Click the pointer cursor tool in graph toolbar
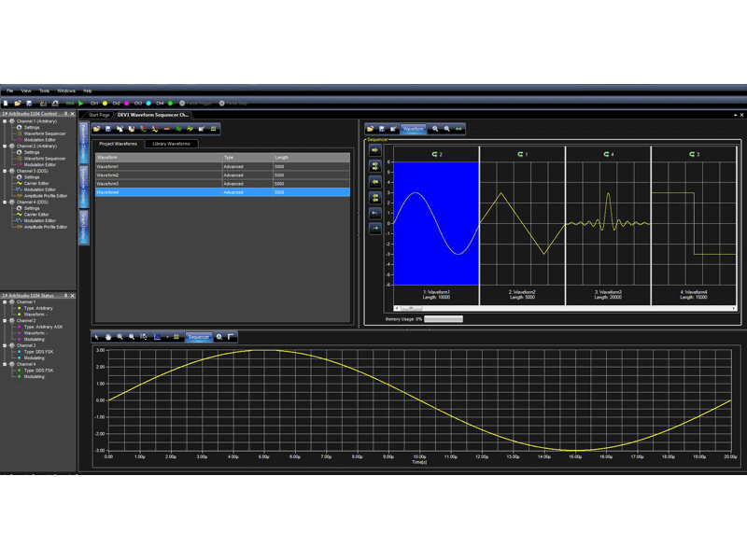The image size is (747, 560). (x=97, y=337)
